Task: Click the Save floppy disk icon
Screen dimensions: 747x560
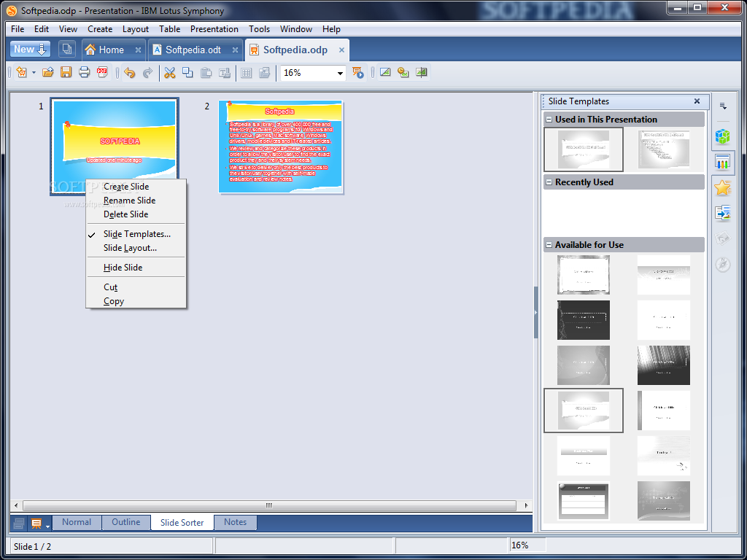Action: tap(66, 72)
